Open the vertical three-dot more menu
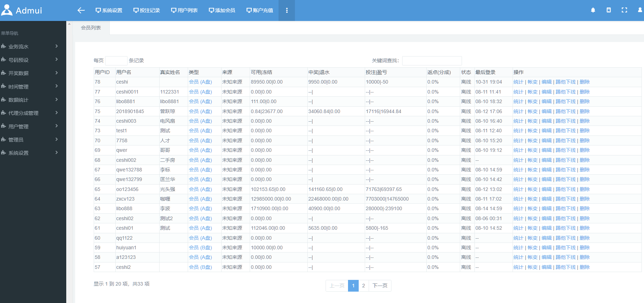Screen dimensions: 644x303 coord(287,10)
